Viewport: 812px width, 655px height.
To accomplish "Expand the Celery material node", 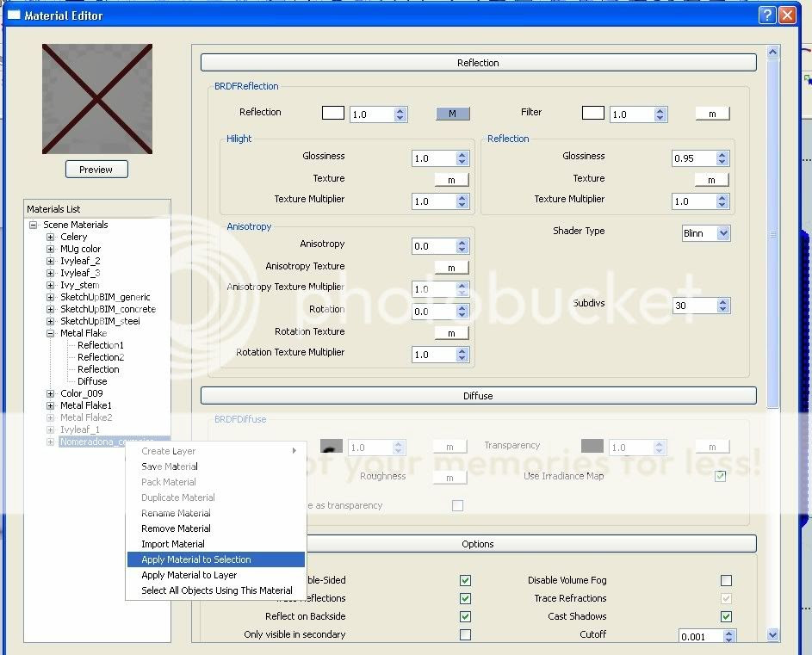I will point(51,237).
